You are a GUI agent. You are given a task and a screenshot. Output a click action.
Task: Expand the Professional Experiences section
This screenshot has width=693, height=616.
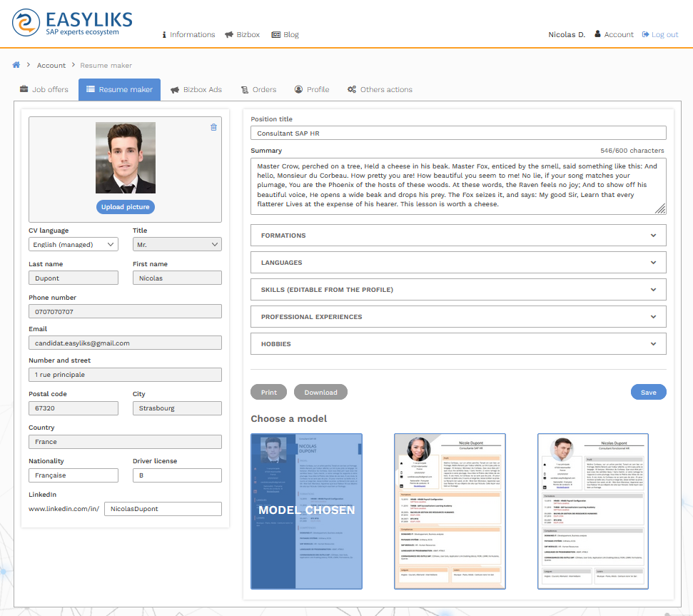coord(458,317)
